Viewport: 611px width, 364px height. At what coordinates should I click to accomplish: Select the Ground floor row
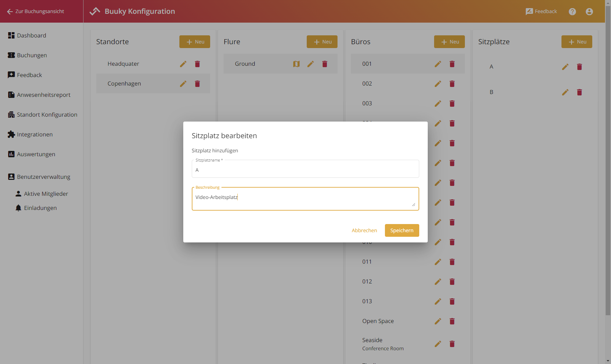tap(281, 64)
